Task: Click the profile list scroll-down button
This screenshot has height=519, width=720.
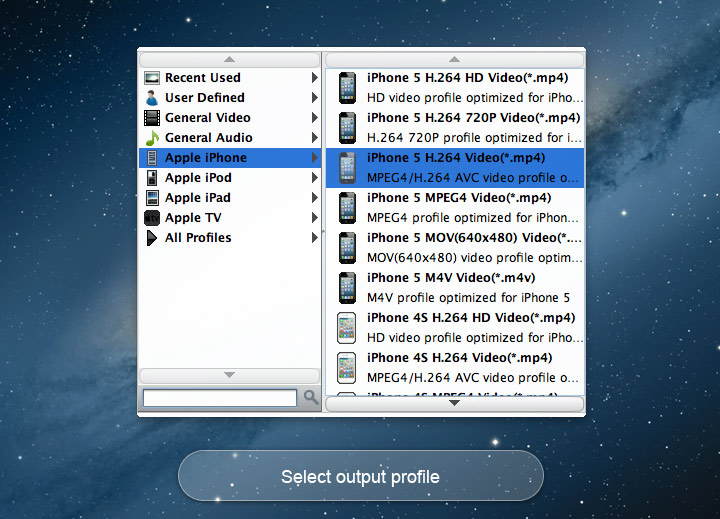Action: tap(455, 404)
